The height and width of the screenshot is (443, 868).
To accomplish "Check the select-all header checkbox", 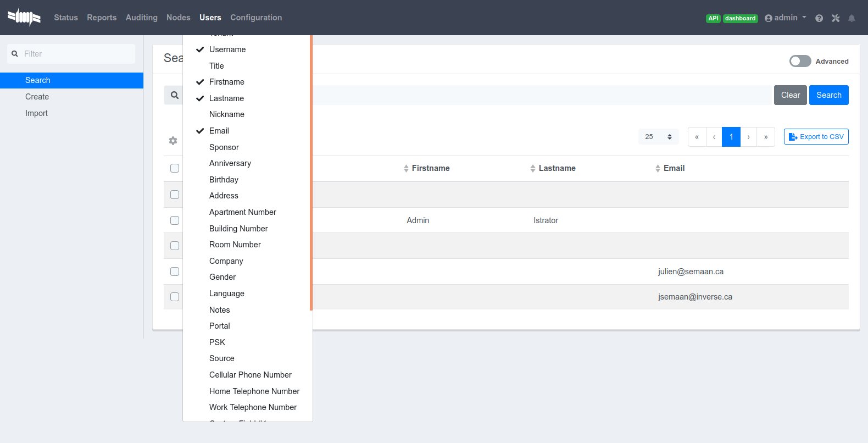I will pos(175,168).
